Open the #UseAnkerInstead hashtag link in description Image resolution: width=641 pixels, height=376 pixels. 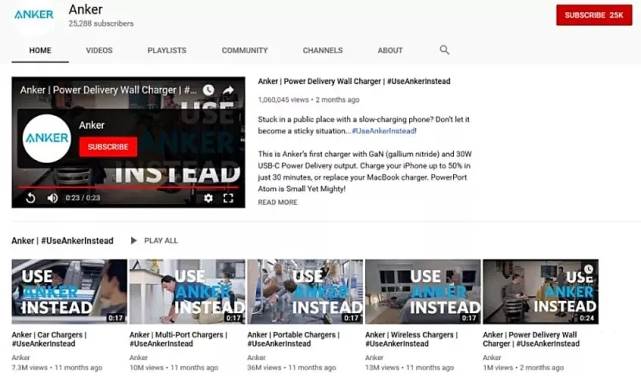(383, 131)
